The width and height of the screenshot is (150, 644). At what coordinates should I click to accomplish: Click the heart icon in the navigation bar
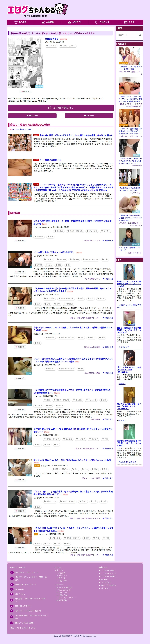[97, 22]
